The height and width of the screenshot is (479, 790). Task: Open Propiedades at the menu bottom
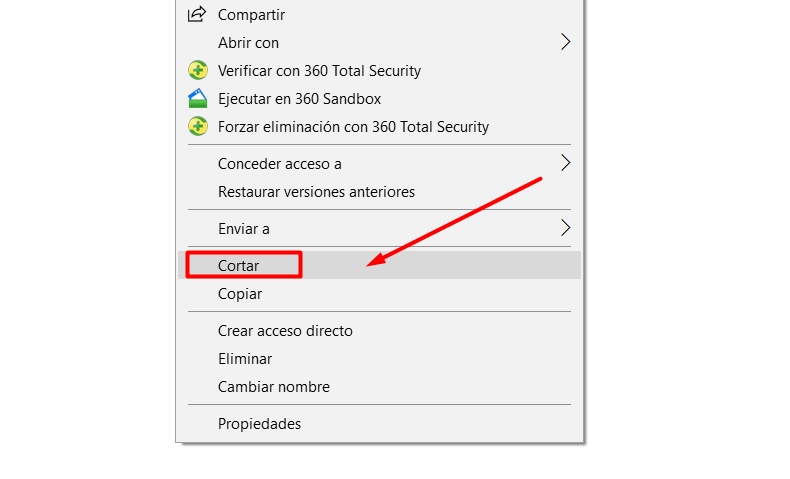[379, 424]
